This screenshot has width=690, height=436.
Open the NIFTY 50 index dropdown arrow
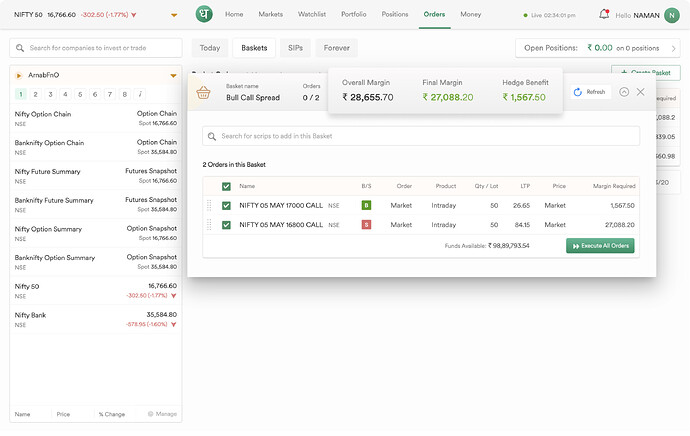[x=175, y=16]
